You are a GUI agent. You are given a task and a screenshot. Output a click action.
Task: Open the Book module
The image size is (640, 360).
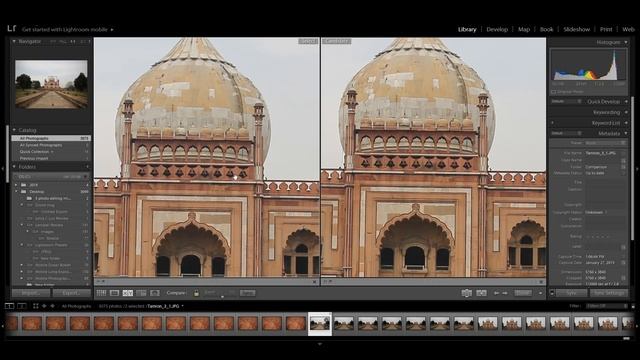[547, 29]
